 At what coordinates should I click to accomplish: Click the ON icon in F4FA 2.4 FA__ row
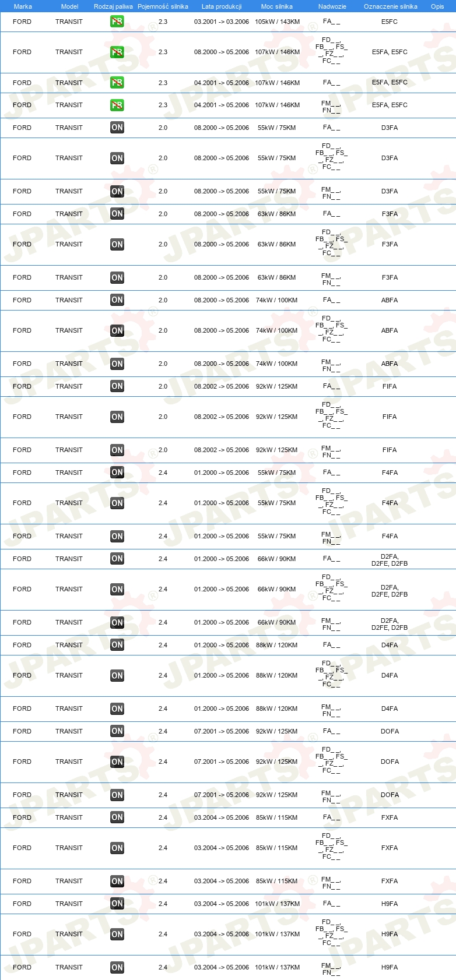(x=117, y=473)
